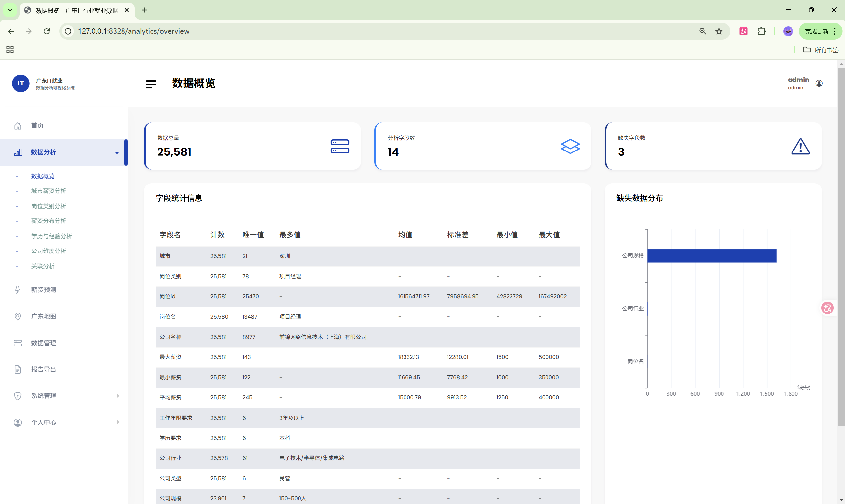Select the 薪资预测 lightning icon
Image resolution: width=845 pixels, height=504 pixels.
point(18,290)
